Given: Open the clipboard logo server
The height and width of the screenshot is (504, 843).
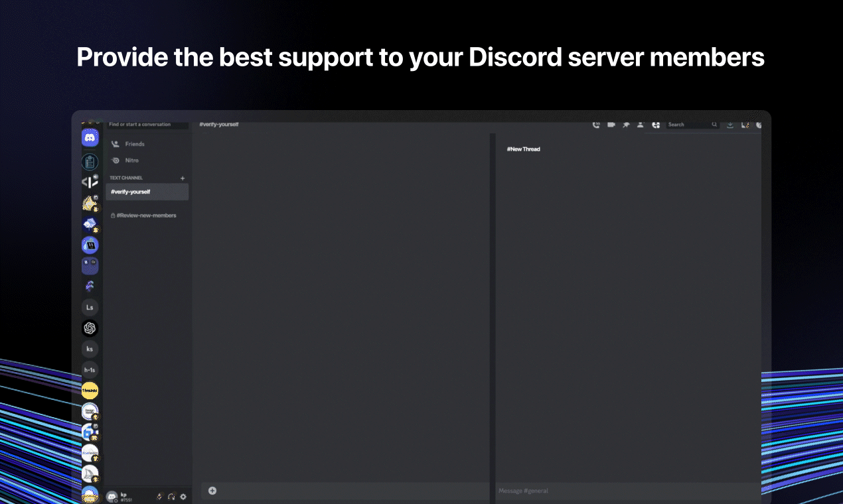Looking at the screenshot, I should (90, 161).
